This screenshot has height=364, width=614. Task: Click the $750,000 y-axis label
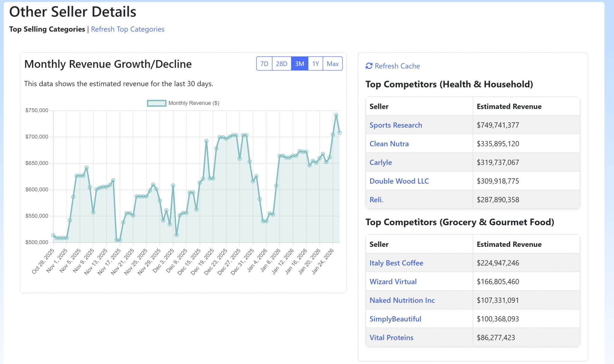click(37, 110)
